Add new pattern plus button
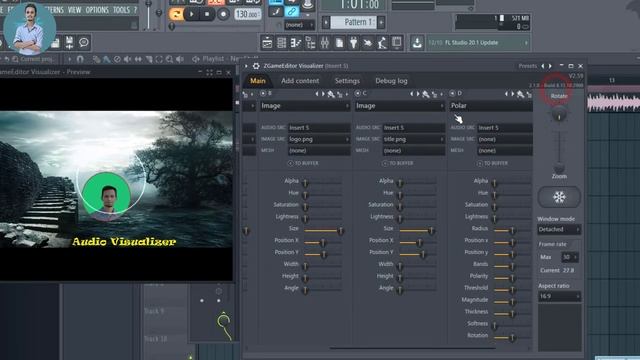This screenshot has width=640, height=360. [381, 22]
